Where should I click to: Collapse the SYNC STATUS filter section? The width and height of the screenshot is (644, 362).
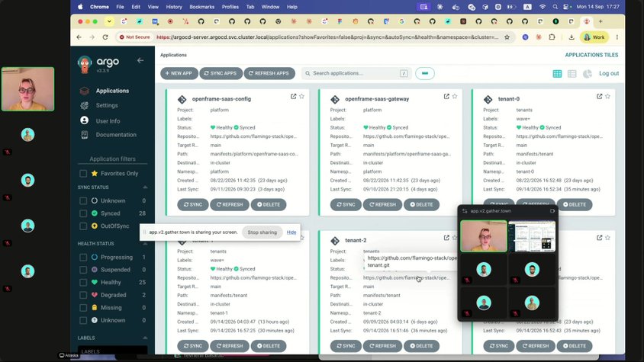145,187
